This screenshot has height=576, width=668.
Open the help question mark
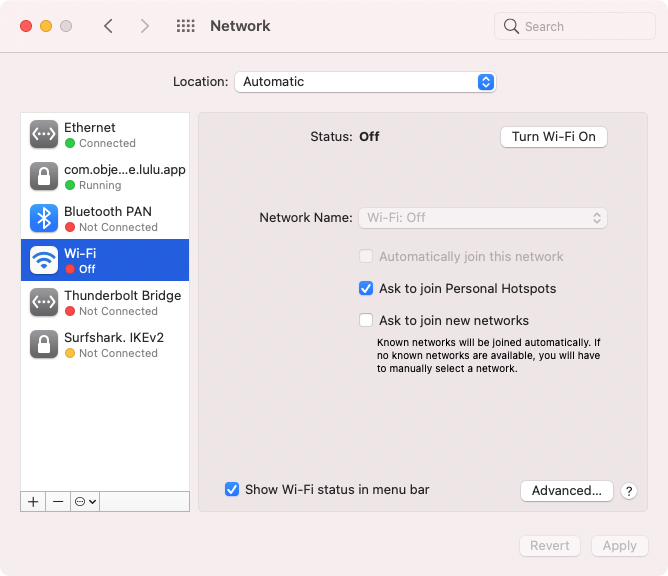pyautogui.click(x=629, y=491)
